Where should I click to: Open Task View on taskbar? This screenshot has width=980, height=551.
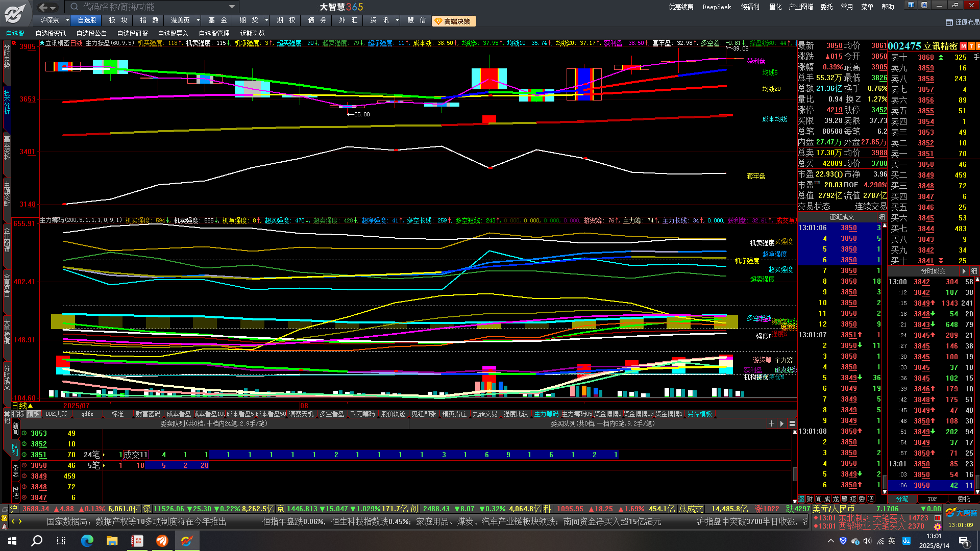(61, 541)
